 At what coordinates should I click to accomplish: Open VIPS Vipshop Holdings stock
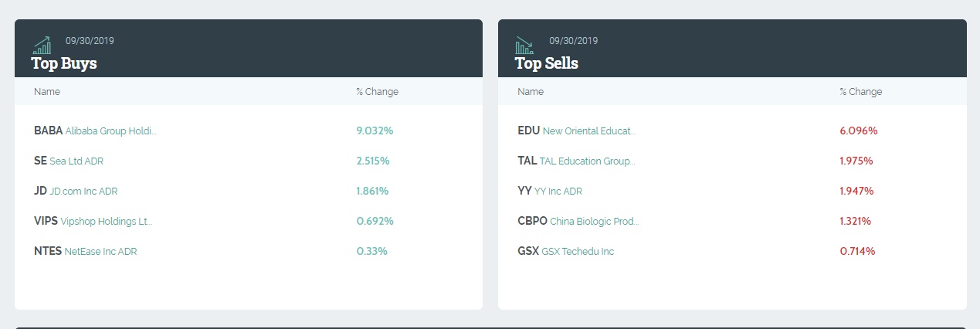(x=93, y=222)
